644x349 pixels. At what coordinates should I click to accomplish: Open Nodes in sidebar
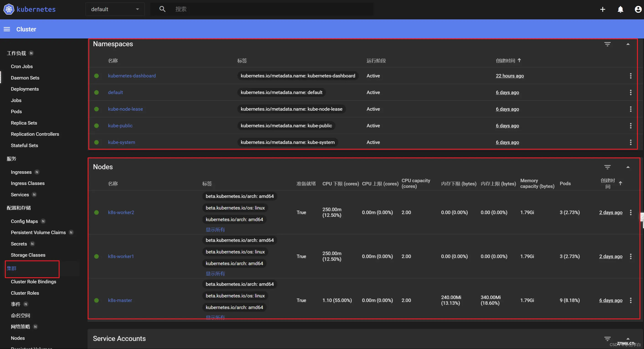[x=18, y=338]
